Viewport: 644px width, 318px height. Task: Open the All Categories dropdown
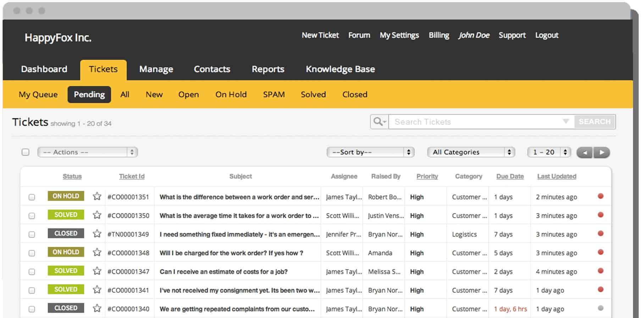[x=471, y=152]
